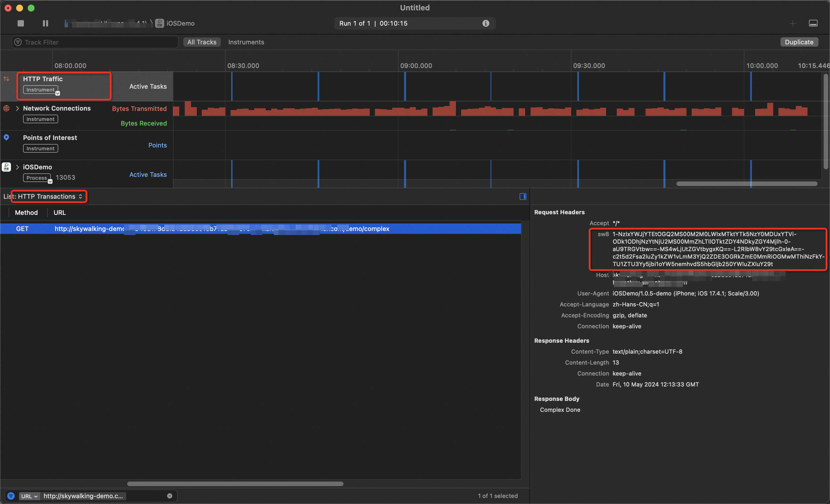Select the GET /demo/complex transaction row
Image resolution: width=830 pixels, height=504 pixels.
(202, 229)
